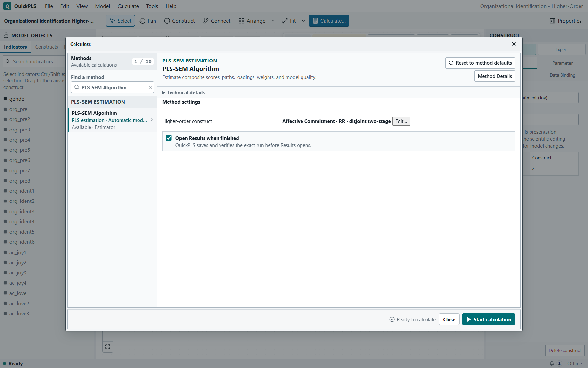The height and width of the screenshot is (368, 588).
Task: Open the Tools menu
Action: click(x=152, y=6)
